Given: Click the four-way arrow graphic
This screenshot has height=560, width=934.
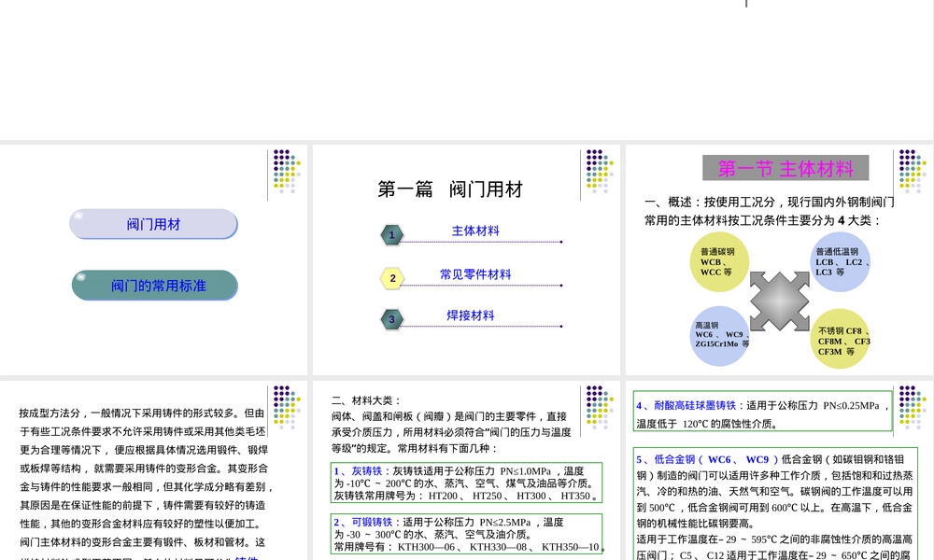Looking at the screenshot, I should 780,301.
